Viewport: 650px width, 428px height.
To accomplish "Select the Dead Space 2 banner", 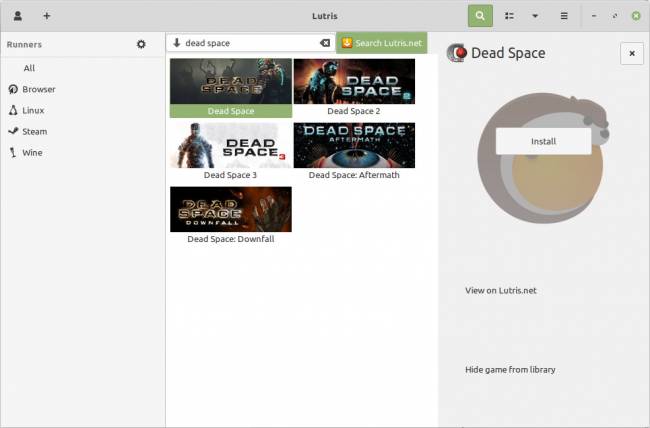I will (x=354, y=81).
